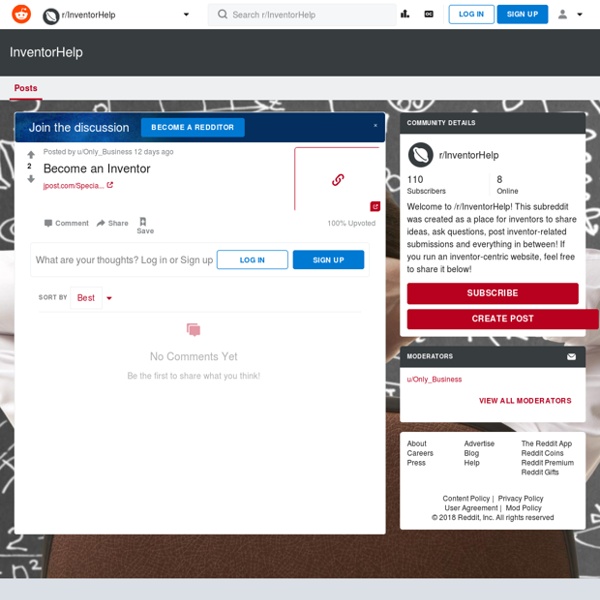The image size is (600, 600).
Task: Open the Content Policy link
Action: pyautogui.click(x=466, y=498)
